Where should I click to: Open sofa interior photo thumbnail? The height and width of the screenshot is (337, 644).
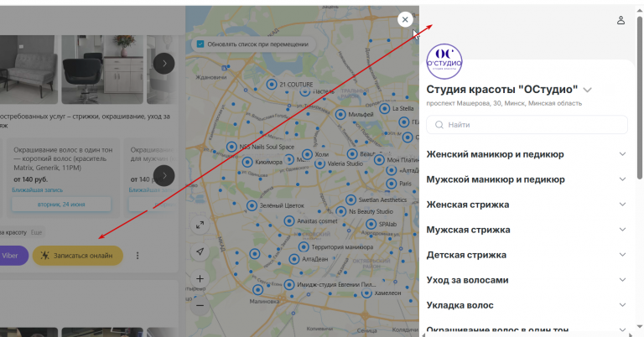29,70
